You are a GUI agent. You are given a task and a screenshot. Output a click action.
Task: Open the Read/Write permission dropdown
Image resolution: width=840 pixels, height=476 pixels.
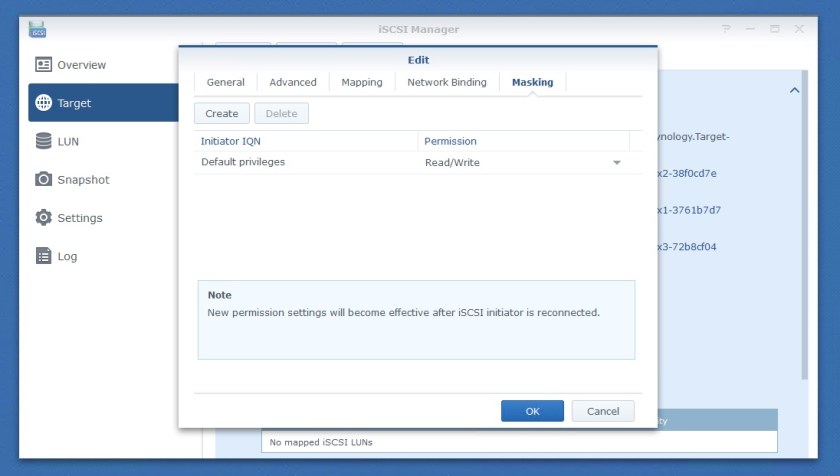[616, 163]
